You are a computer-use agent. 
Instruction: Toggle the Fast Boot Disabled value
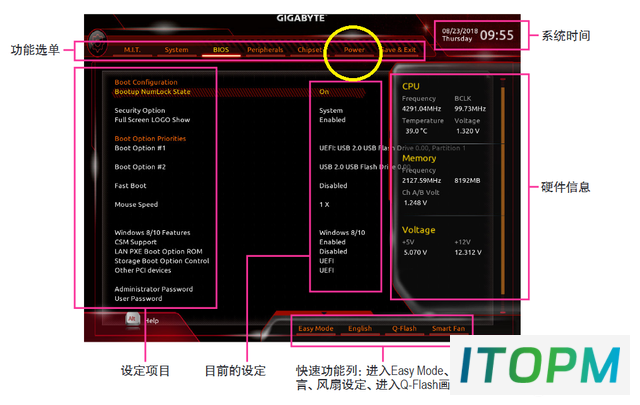[333, 186]
